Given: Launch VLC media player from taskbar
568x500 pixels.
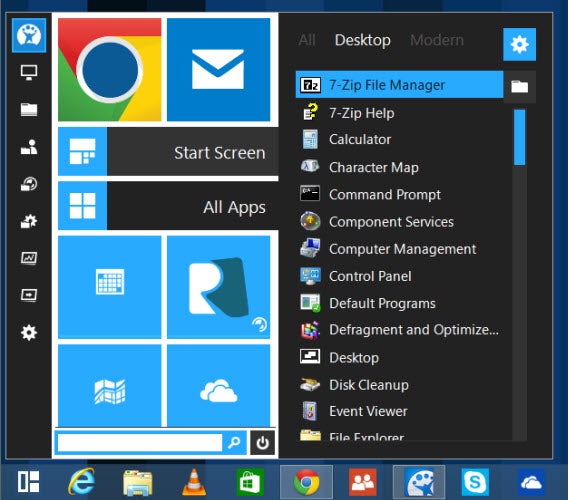Looking at the screenshot, I should coord(194,482).
